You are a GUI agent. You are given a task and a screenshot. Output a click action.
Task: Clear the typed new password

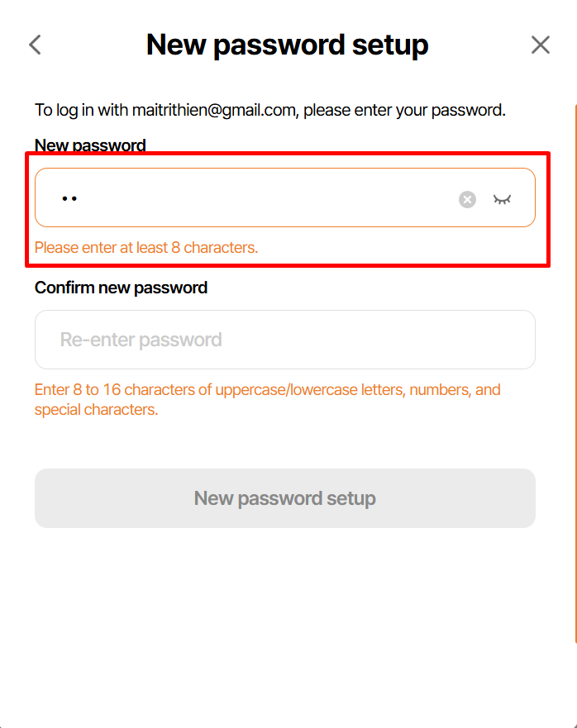click(467, 199)
